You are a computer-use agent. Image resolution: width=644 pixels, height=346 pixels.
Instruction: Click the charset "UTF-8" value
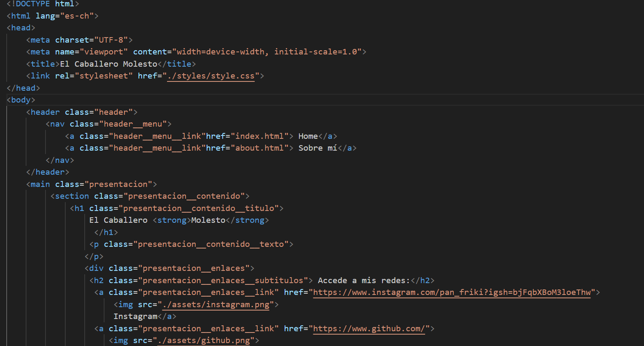[x=111, y=40]
